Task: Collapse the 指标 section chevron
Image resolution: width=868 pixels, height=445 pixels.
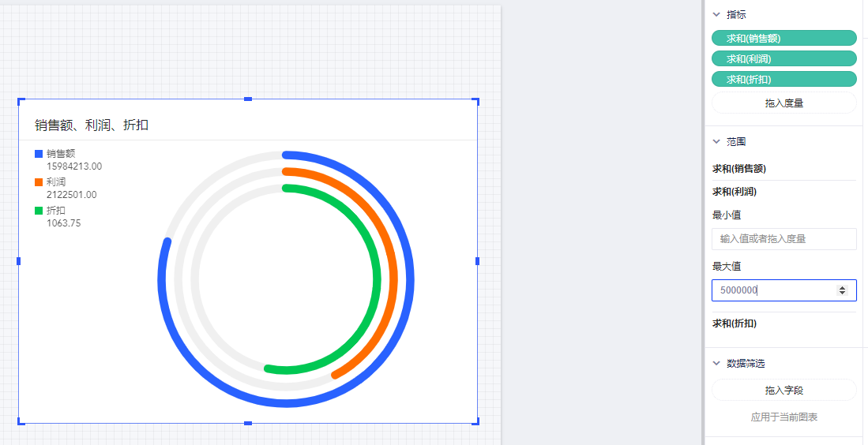Action: (716, 14)
